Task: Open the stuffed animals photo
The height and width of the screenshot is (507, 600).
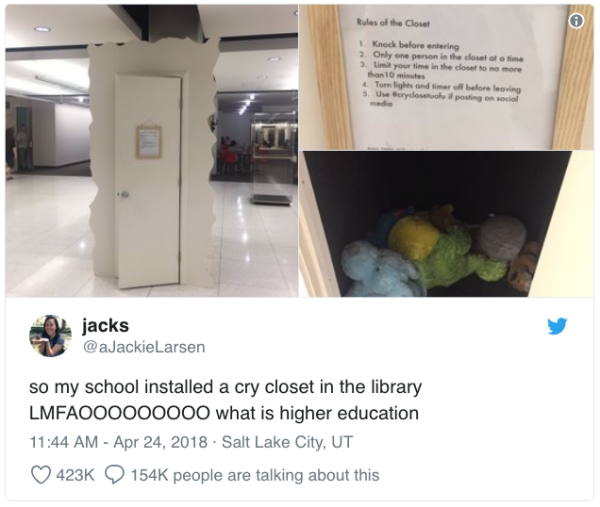Action: (x=446, y=224)
